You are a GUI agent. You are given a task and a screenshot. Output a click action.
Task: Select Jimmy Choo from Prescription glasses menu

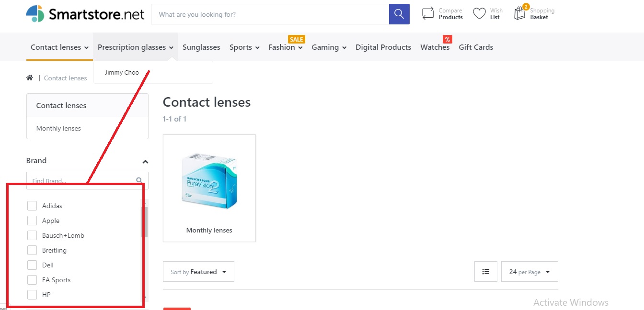[x=122, y=72]
